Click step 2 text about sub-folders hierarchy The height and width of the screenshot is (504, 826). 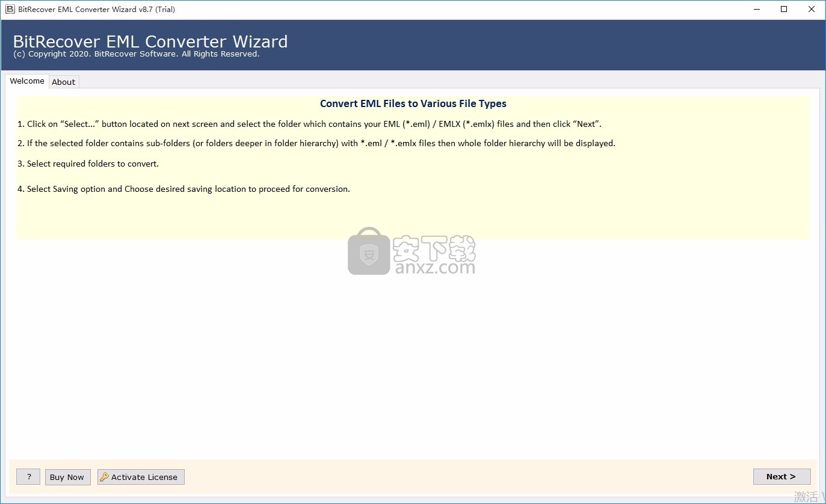point(316,143)
